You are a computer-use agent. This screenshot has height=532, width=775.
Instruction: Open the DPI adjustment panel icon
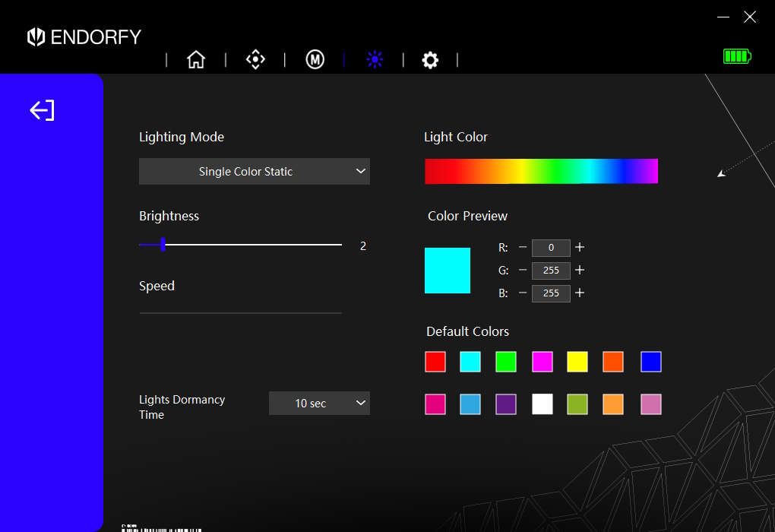tap(255, 59)
